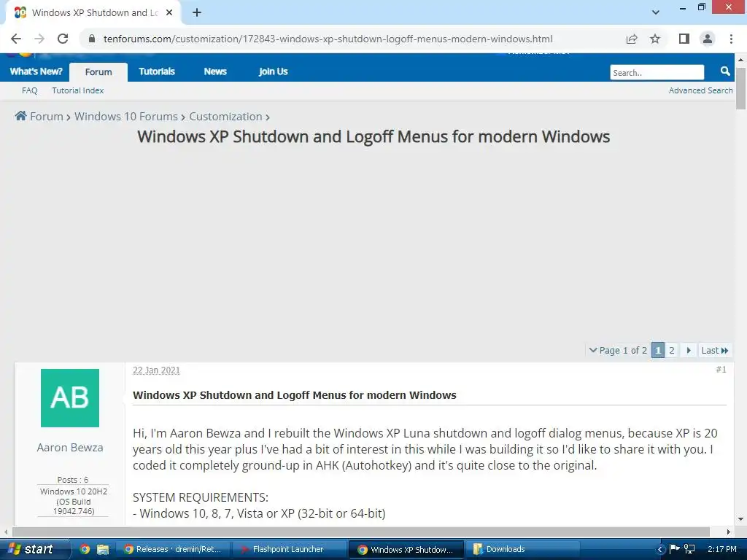
Task: Click the page scroll-down arrow
Action: [740, 519]
